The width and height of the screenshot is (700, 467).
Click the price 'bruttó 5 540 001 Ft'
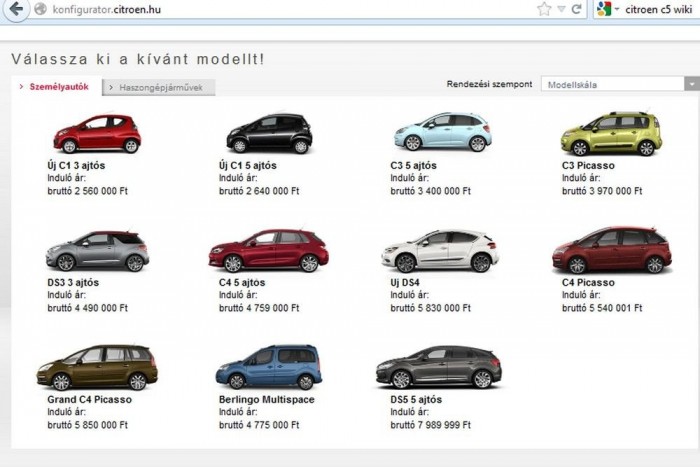(602, 308)
